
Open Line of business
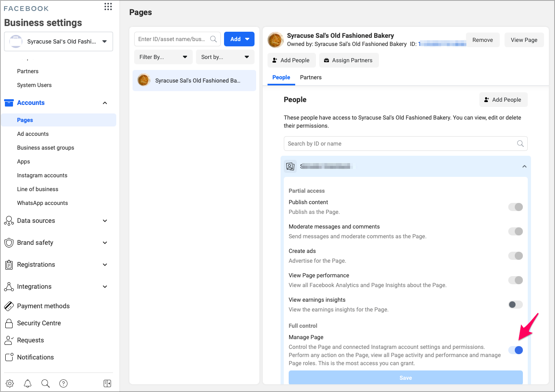tap(38, 189)
